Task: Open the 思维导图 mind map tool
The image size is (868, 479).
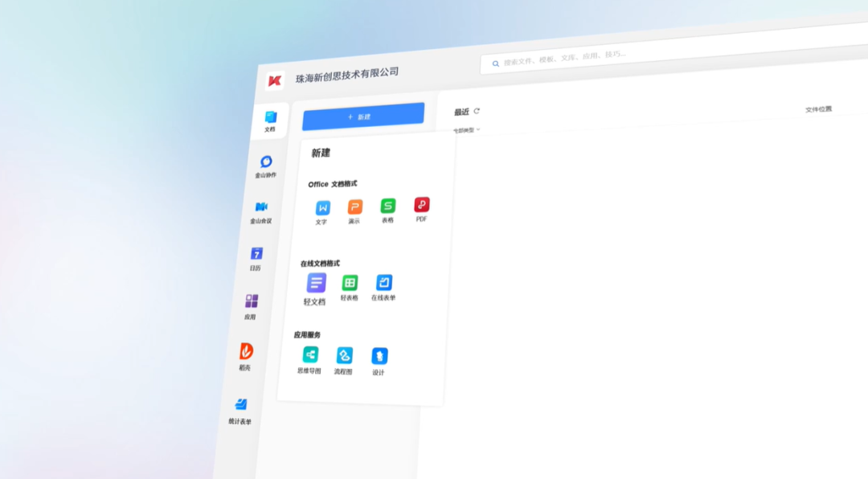Action: (310, 356)
